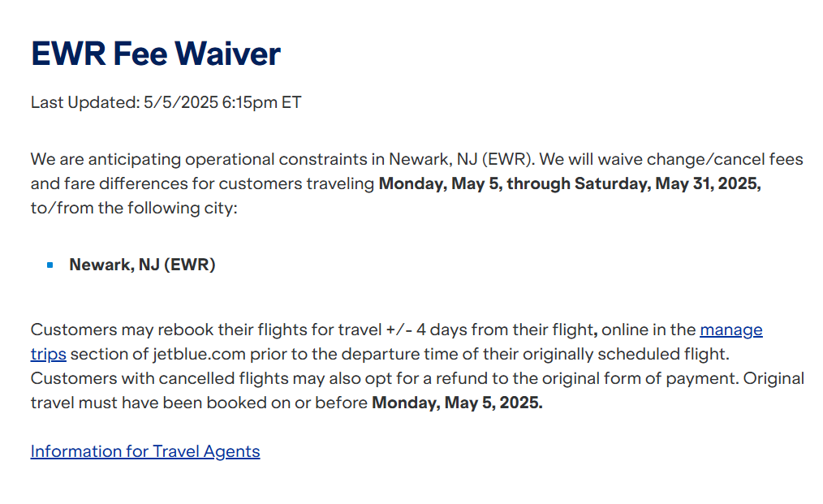Click the "6:15pm ET" time text
823x504 pixels.
(x=261, y=103)
